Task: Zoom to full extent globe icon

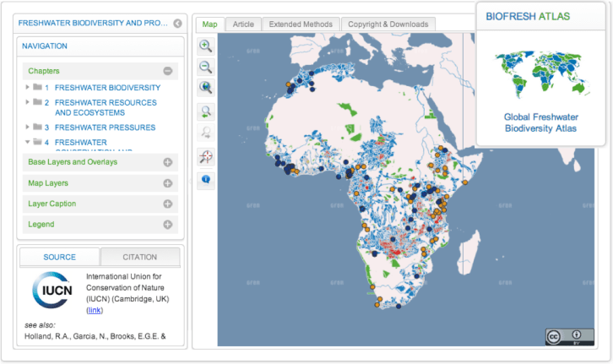Action: (x=206, y=87)
